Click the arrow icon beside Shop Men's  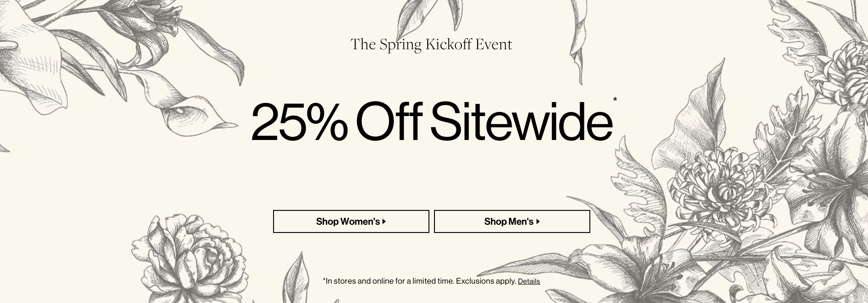point(538,221)
